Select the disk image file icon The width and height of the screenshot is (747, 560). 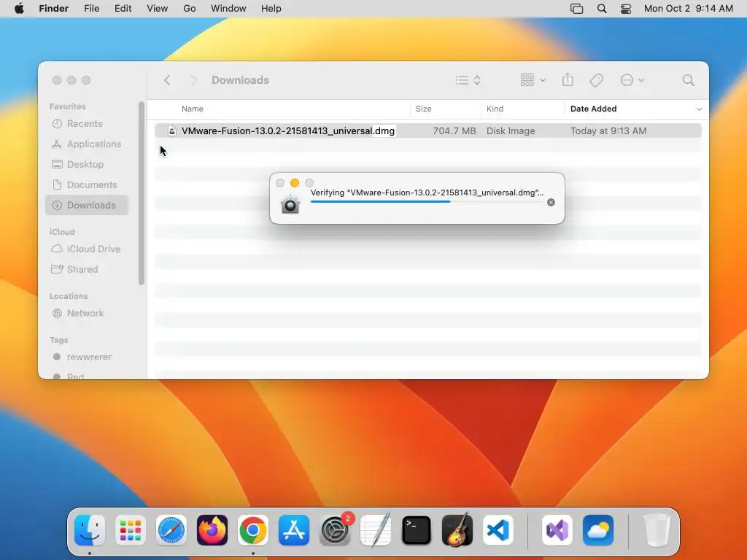(x=172, y=131)
